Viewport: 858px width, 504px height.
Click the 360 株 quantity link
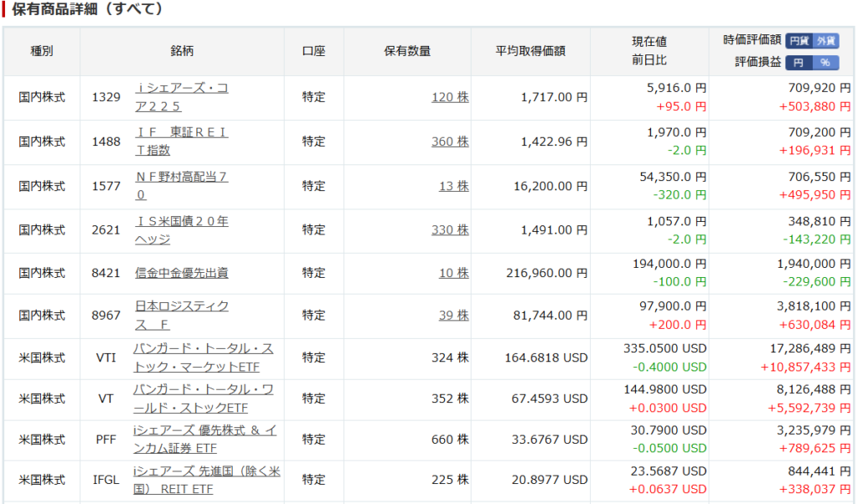point(450,141)
